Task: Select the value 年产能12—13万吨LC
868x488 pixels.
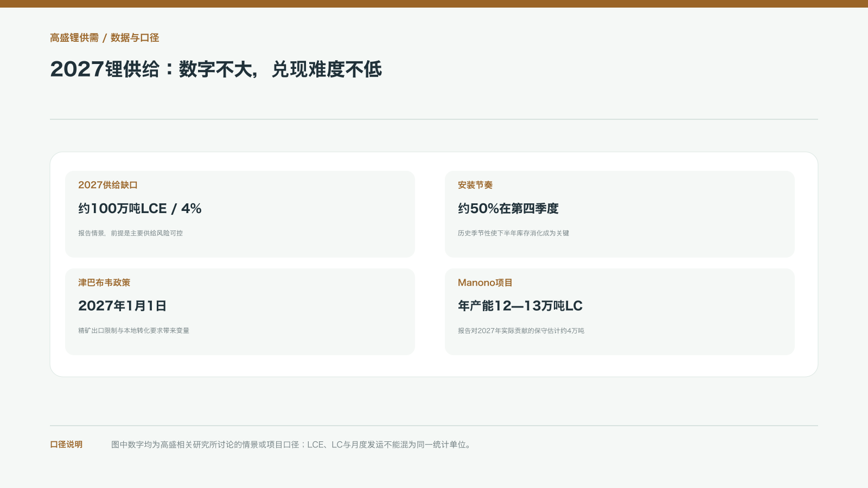Action: pyautogui.click(x=520, y=306)
